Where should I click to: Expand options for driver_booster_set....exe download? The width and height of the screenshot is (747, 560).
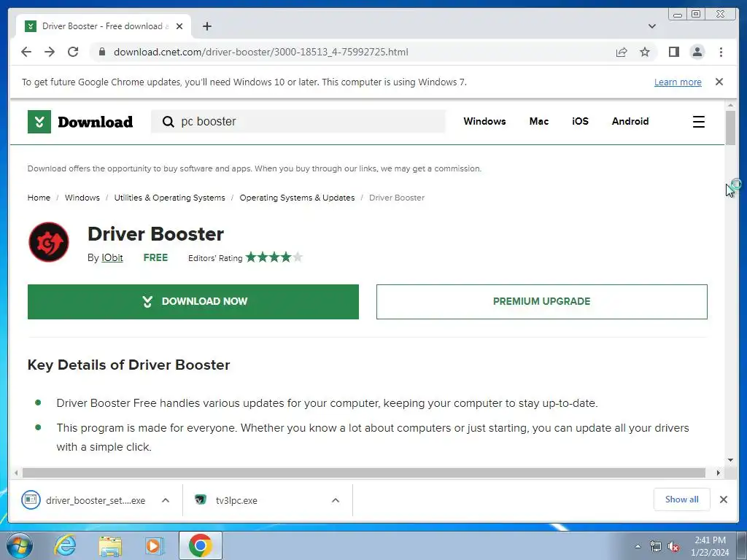166,500
